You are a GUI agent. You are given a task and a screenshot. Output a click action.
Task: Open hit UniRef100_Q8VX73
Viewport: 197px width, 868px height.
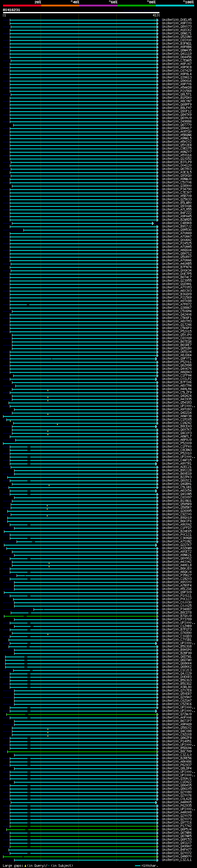(x=177, y=26)
